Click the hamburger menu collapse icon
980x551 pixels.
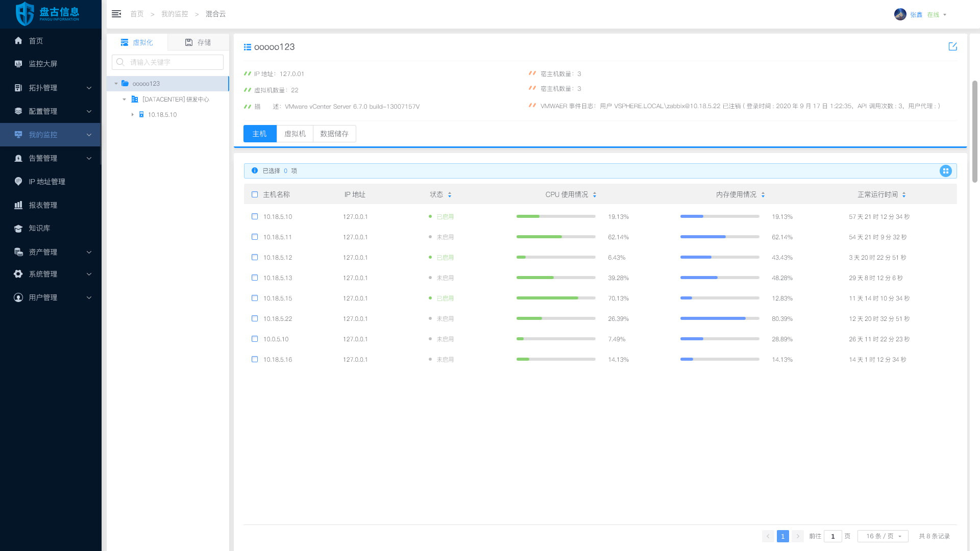(x=116, y=14)
